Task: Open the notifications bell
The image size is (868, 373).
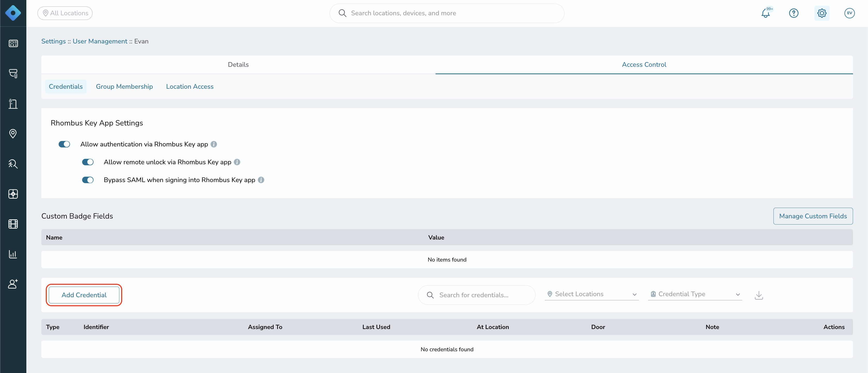Action: click(766, 13)
